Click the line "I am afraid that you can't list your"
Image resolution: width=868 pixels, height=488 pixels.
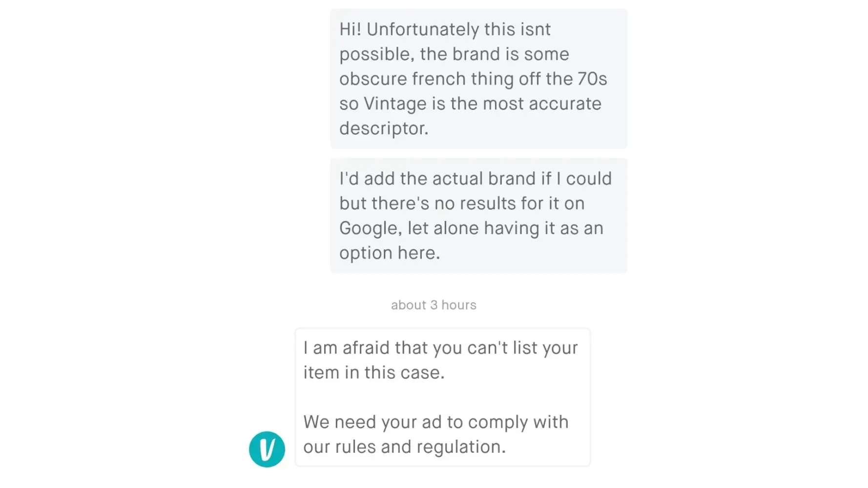pyautogui.click(x=440, y=348)
